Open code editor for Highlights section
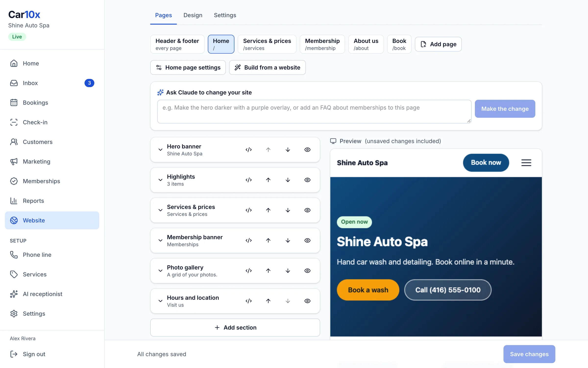Screen dimensions: 588x368 point(249,180)
